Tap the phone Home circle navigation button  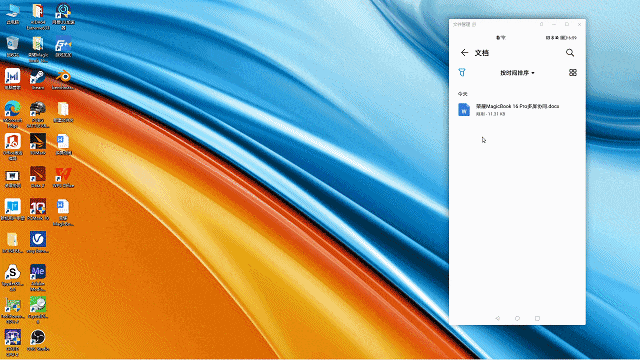point(517,318)
